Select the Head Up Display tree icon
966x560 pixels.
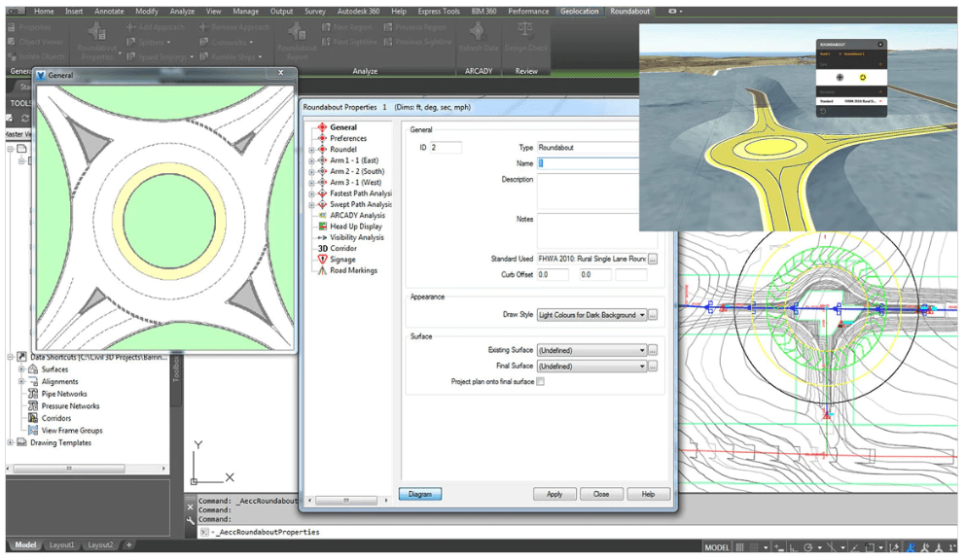click(322, 227)
